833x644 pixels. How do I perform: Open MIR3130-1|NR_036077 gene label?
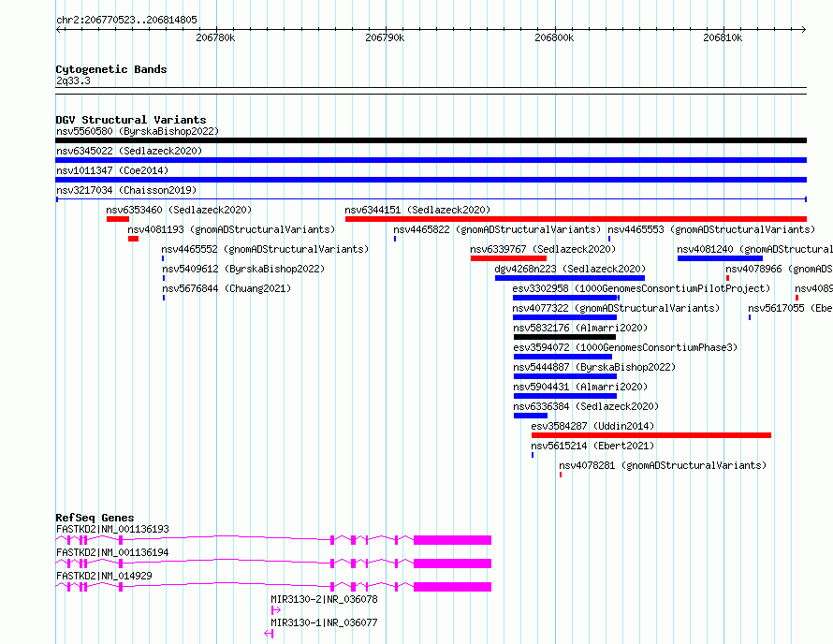pos(324,622)
